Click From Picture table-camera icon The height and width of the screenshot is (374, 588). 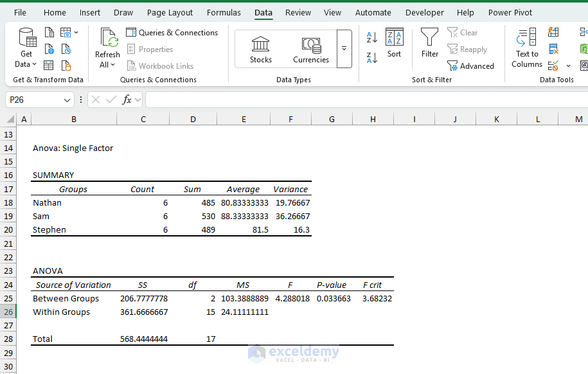[x=66, y=32]
